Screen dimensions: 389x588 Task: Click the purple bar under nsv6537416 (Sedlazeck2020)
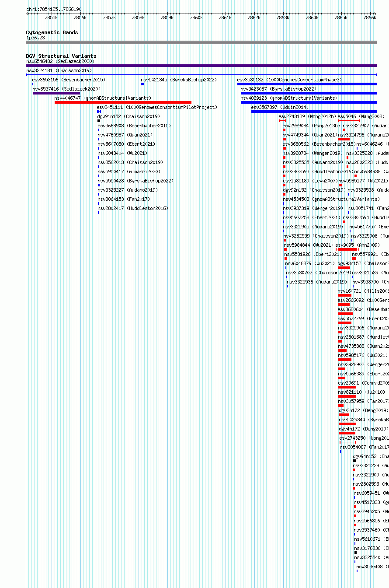[x=56, y=93]
